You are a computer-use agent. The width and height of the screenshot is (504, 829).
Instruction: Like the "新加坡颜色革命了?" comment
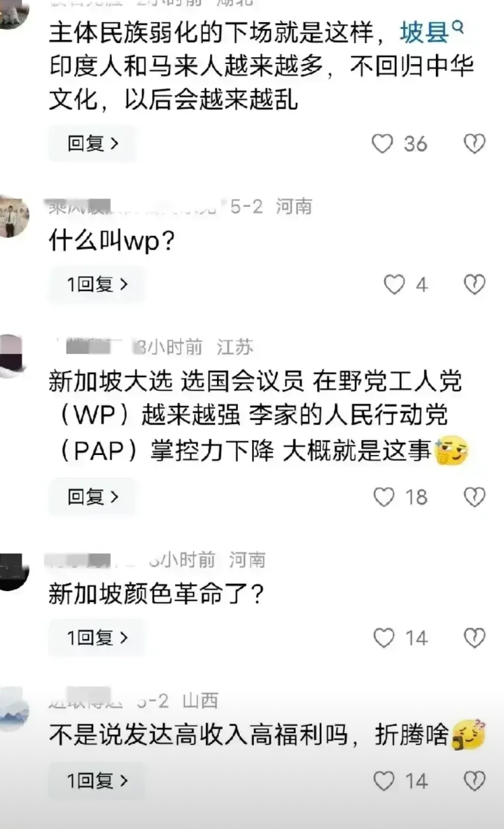pos(384,638)
